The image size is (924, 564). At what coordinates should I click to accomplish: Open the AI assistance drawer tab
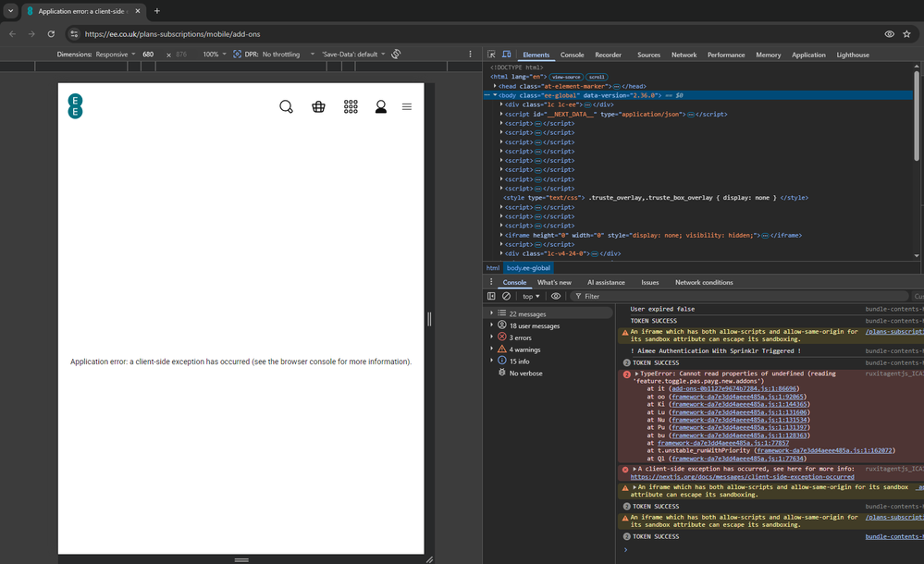(x=606, y=282)
